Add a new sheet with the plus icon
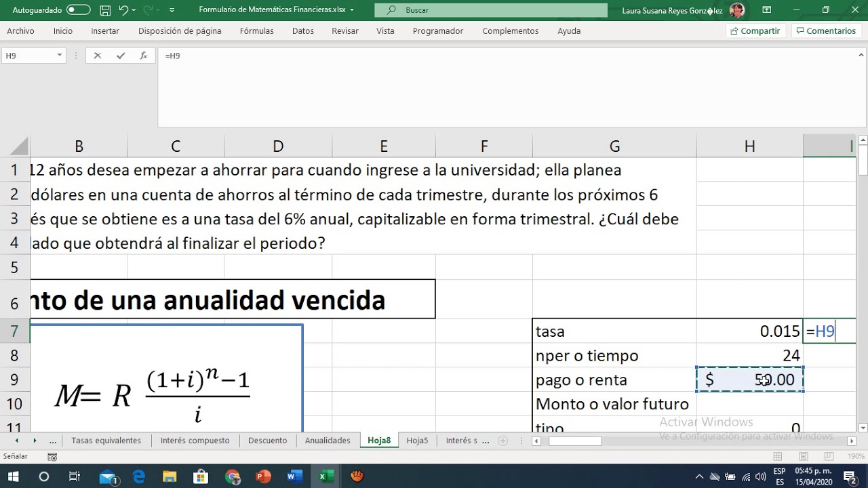The height and width of the screenshot is (488, 868). pos(502,441)
